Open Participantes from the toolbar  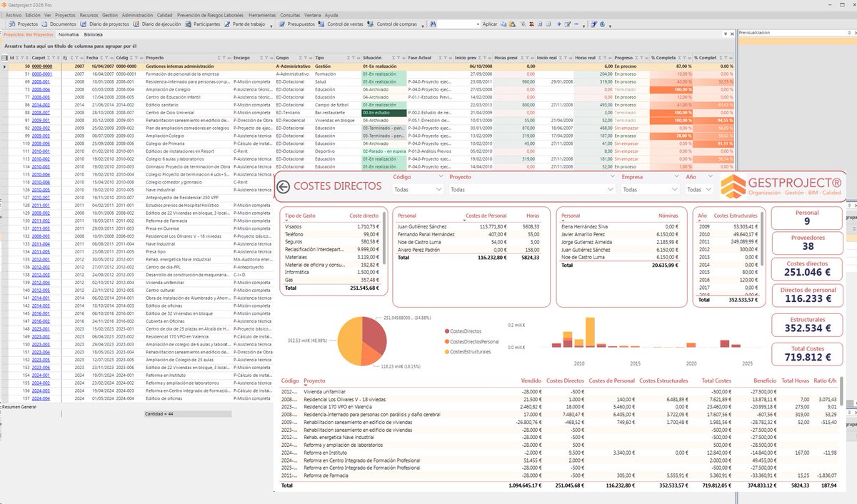click(203, 24)
